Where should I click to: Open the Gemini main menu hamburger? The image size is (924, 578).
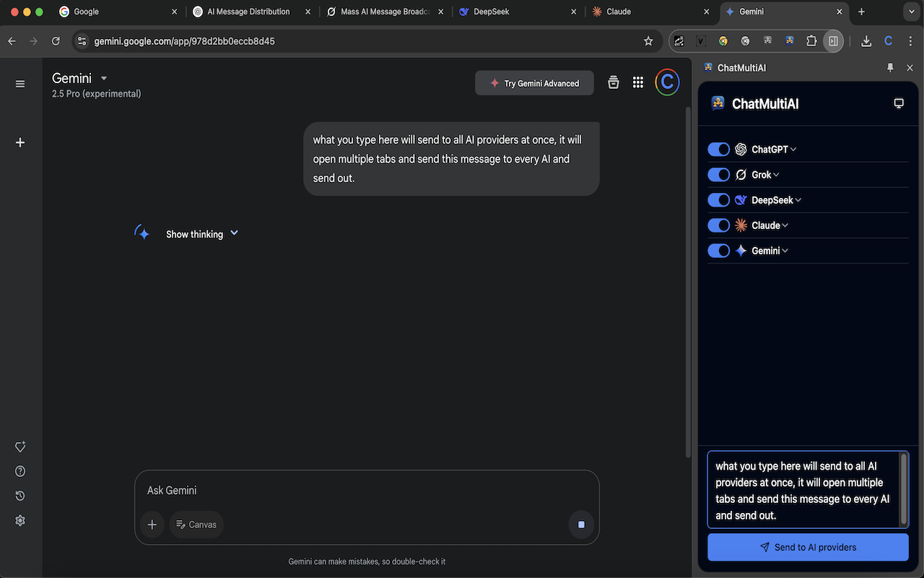click(x=20, y=84)
